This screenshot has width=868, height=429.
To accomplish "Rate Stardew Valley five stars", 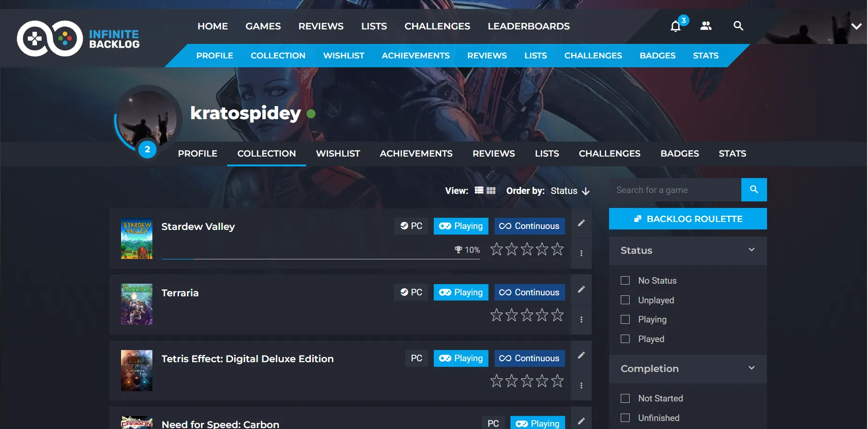I will click(x=557, y=250).
